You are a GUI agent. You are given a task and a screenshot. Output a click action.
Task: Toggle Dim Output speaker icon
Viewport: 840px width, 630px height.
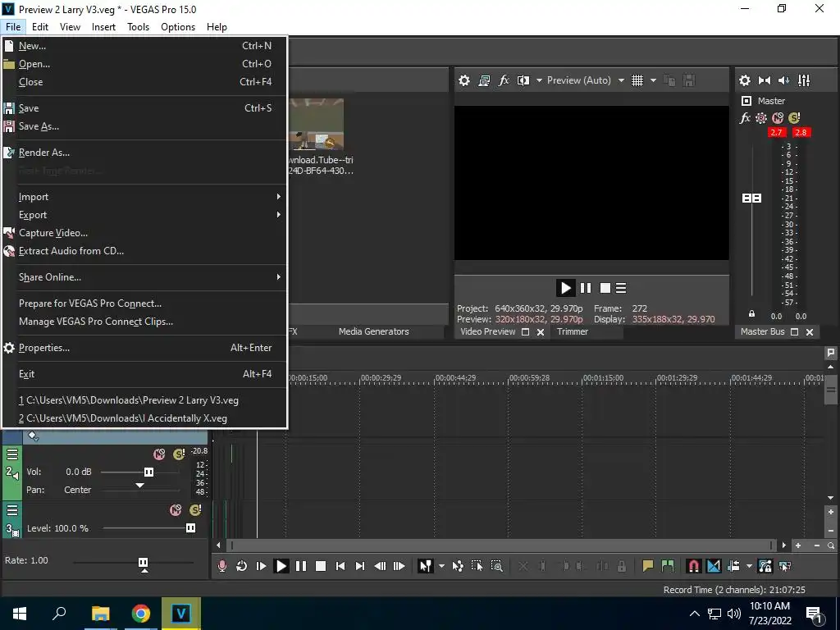[x=783, y=80]
